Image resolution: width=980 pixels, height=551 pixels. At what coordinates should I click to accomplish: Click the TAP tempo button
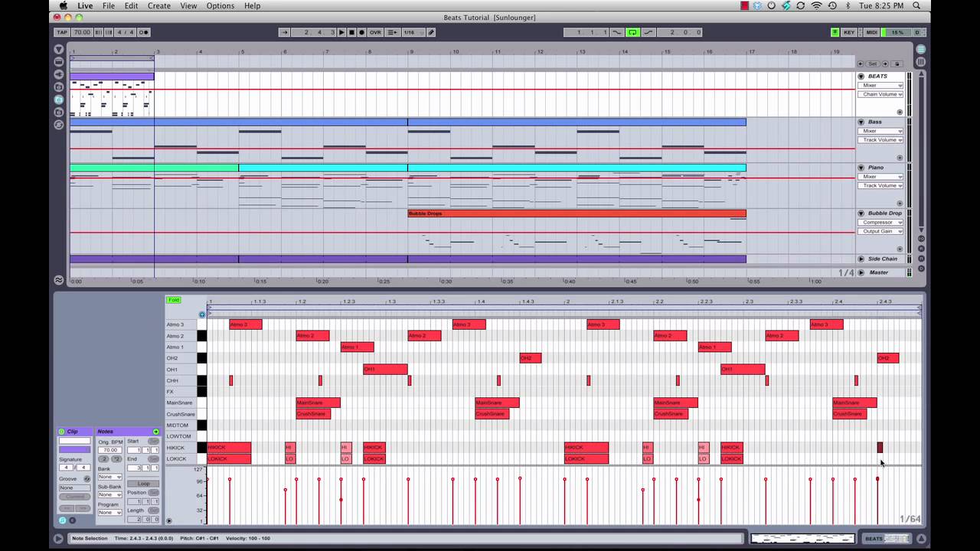click(x=62, y=32)
